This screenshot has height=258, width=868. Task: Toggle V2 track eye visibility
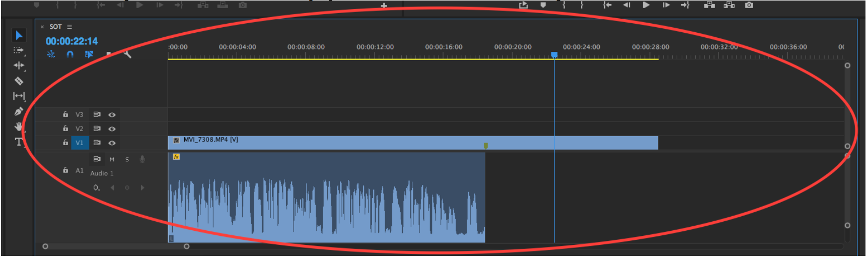click(112, 129)
